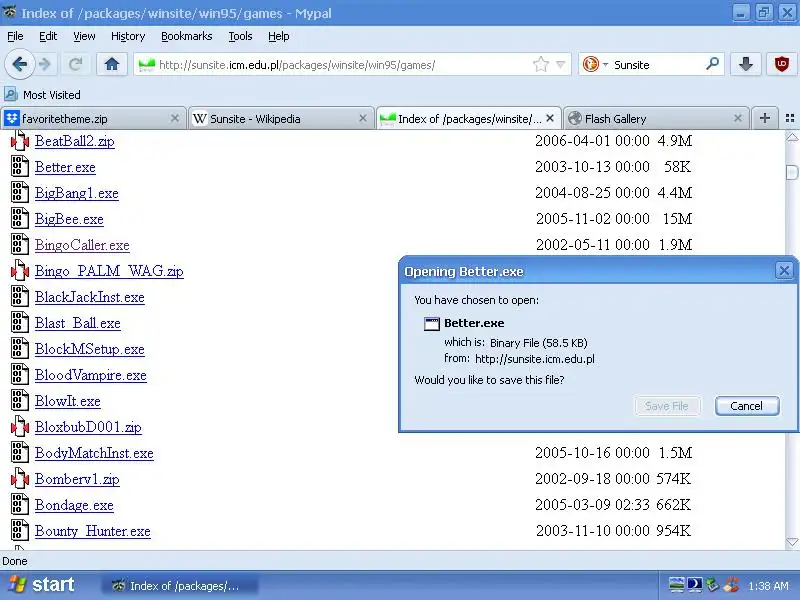
Task: Click the Blast_Ball.exe link
Action: (78, 323)
